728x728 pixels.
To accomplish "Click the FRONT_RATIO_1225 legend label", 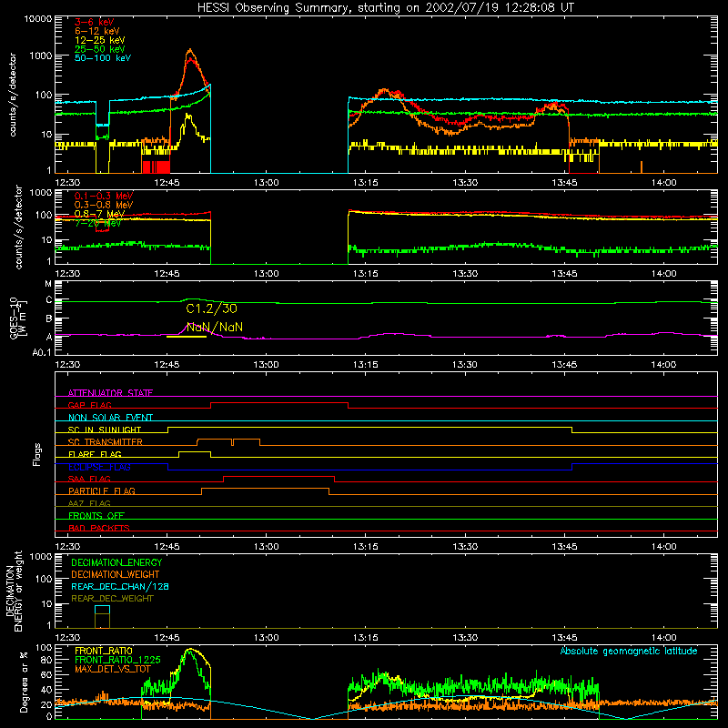I will (118, 661).
